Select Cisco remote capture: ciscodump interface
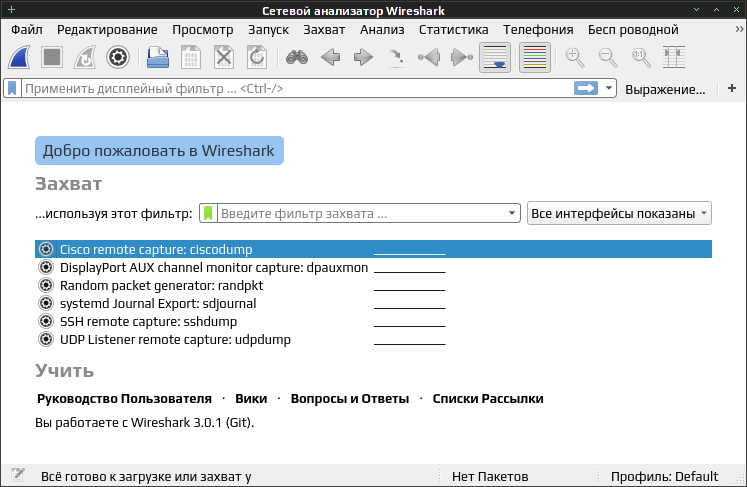The height and width of the screenshot is (487, 747). [374, 249]
